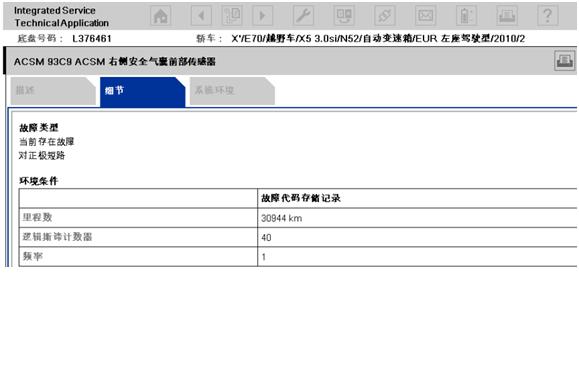Select the 细节 tab
Screen dimensions: 579x388
[x=143, y=92]
